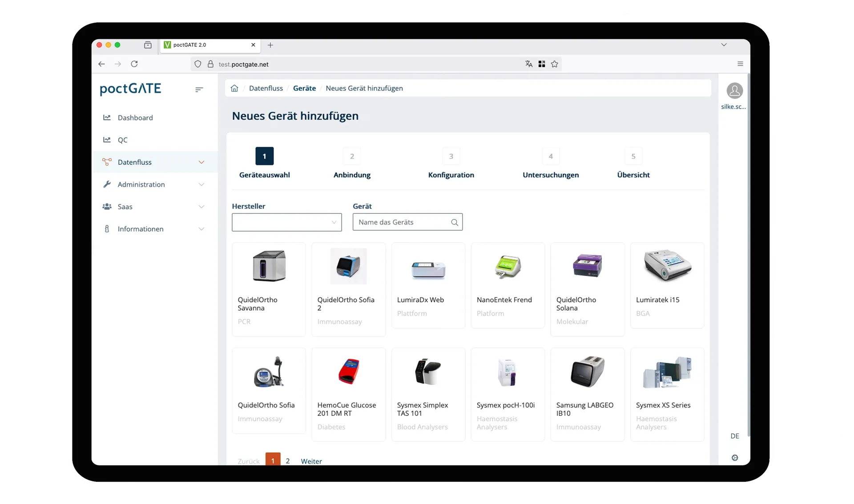Click the Informationen icon in sidebar
This screenshot has width=854, height=504.
point(107,228)
